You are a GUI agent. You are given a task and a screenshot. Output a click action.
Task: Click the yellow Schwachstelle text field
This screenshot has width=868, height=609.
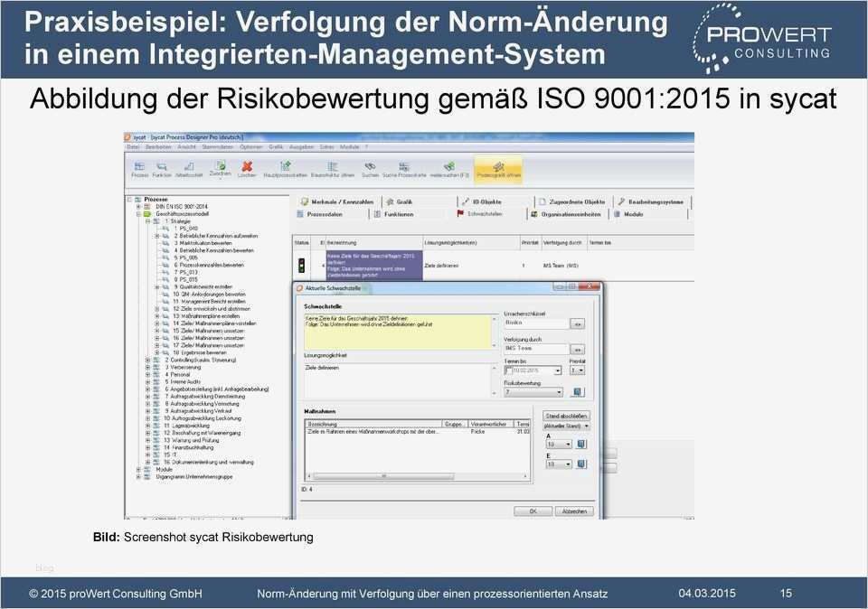point(397,332)
